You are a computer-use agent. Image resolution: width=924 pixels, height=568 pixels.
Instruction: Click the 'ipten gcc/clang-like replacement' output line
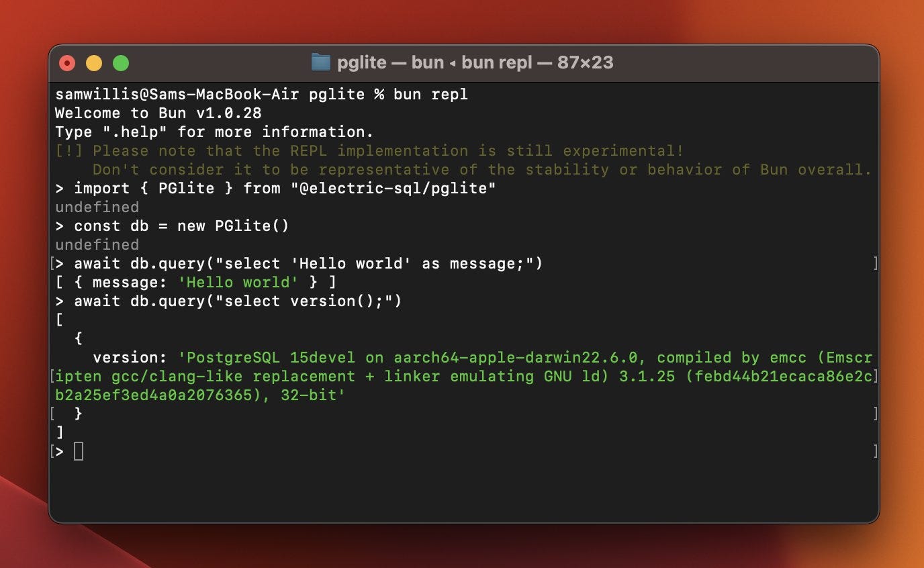tap(463, 377)
